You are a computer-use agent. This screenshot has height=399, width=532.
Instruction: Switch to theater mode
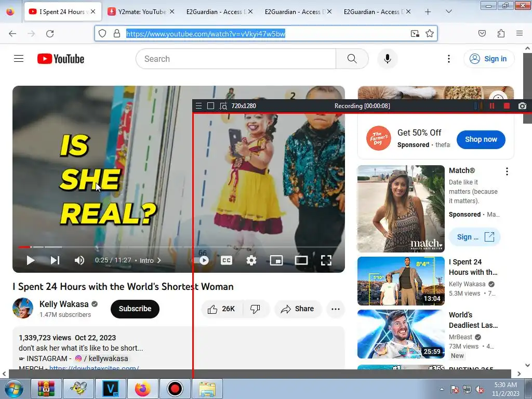click(x=301, y=260)
